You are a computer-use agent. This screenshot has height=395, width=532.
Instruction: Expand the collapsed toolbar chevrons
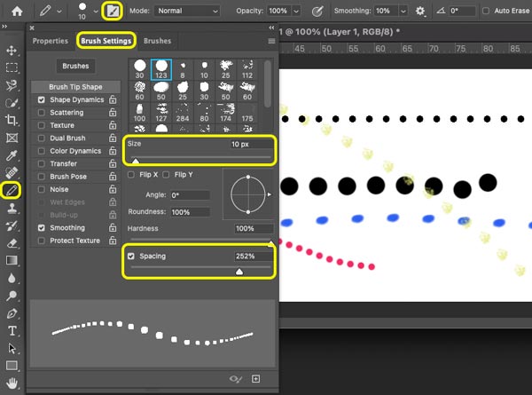coord(4,26)
